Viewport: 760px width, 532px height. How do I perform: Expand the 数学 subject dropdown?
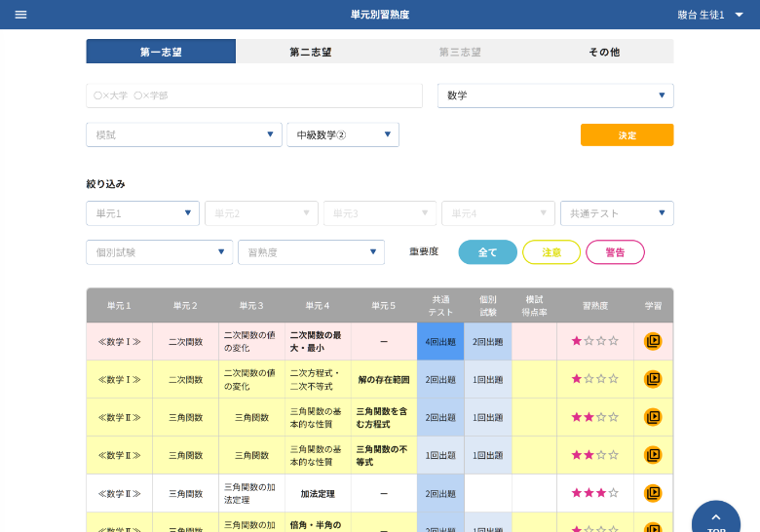pos(555,95)
